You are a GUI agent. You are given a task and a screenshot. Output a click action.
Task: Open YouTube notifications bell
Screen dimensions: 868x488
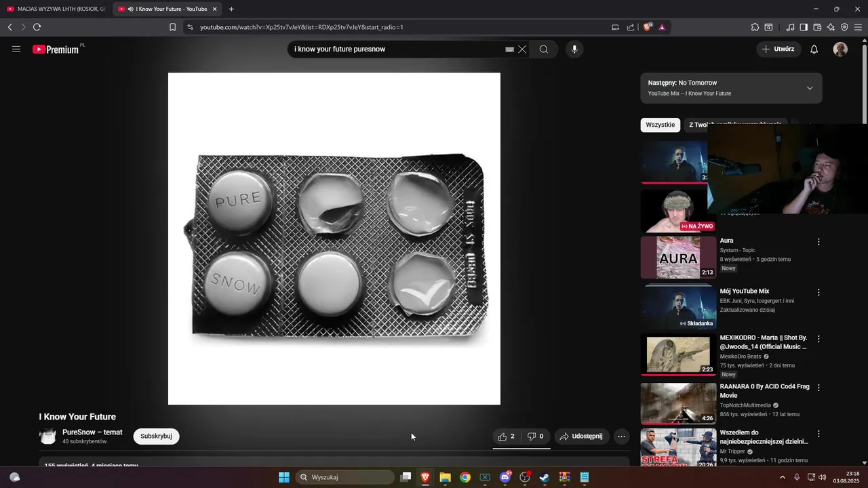coord(814,49)
